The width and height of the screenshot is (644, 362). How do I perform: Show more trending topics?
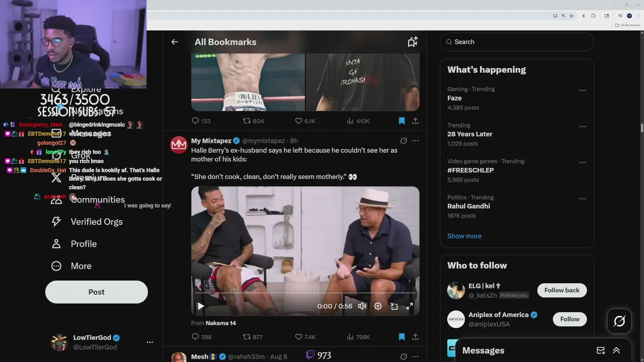tap(464, 236)
